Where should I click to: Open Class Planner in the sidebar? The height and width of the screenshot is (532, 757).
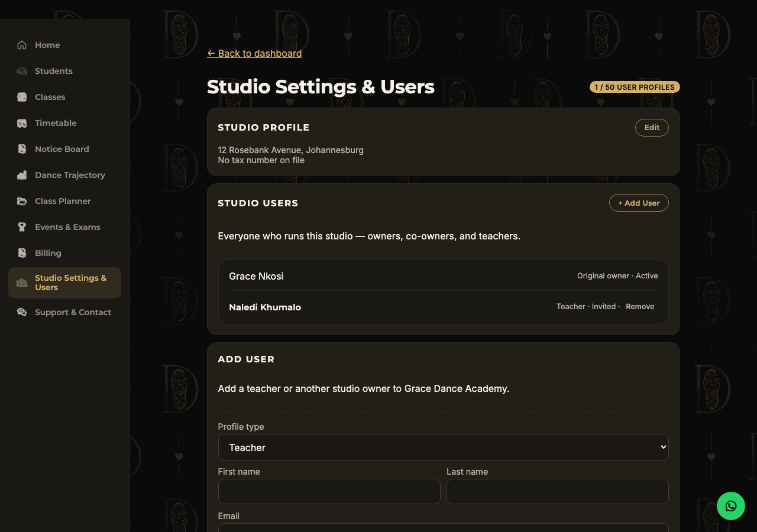pyautogui.click(x=65, y=201)
